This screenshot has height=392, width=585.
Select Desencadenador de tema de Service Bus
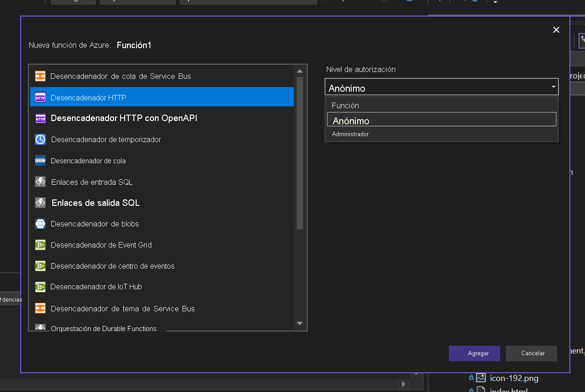pyautogui.click(x=162, y=309)
